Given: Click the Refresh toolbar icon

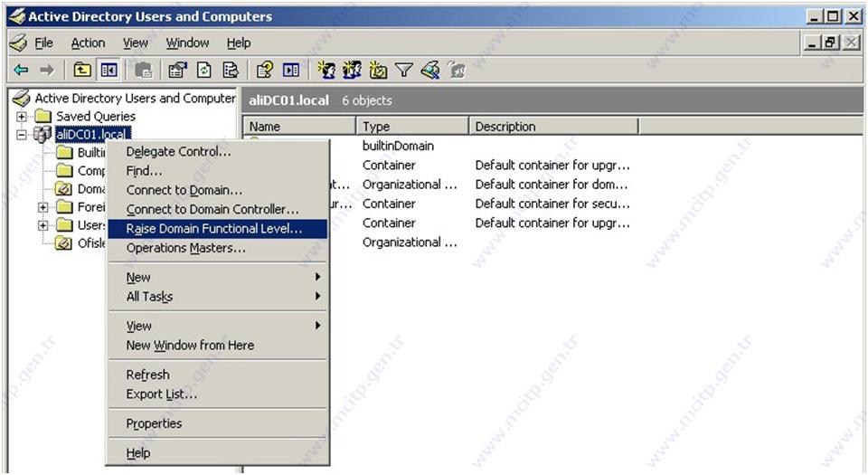Looking at the screenshot, I should click(204, 70).
